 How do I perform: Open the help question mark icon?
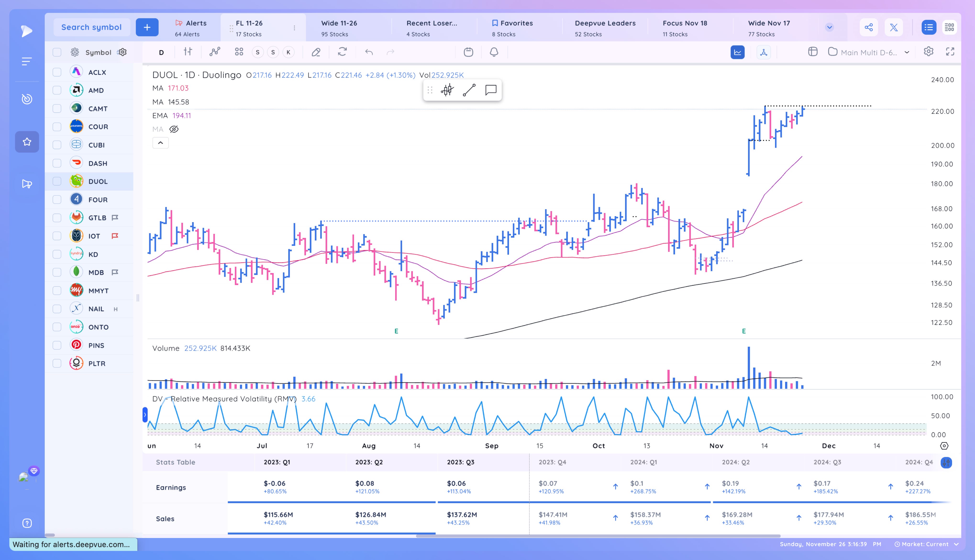pyautogui.click(x=27, y=523)
